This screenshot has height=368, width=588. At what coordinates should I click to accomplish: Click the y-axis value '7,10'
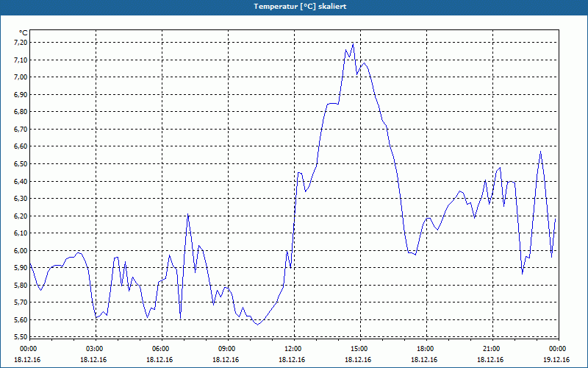coord(21,60)
